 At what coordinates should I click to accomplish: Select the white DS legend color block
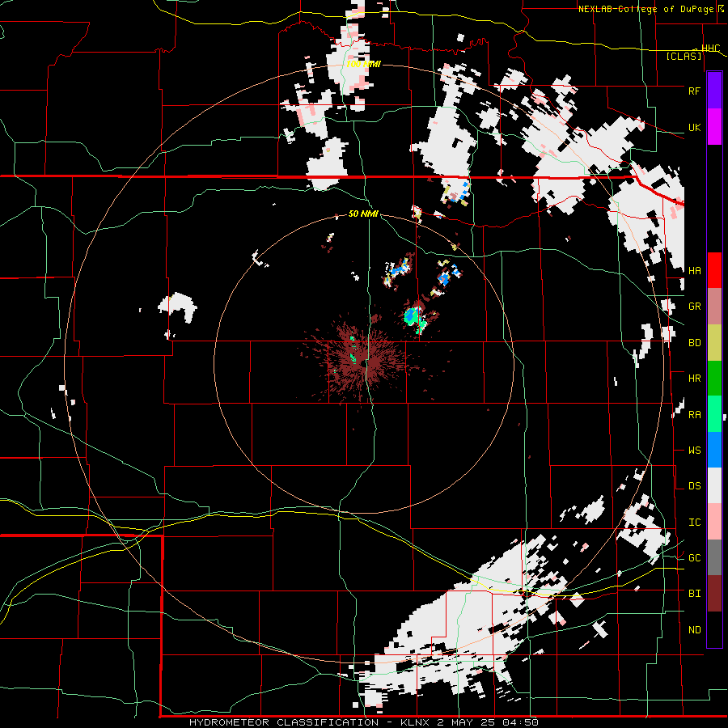click(x=714, y=485)
